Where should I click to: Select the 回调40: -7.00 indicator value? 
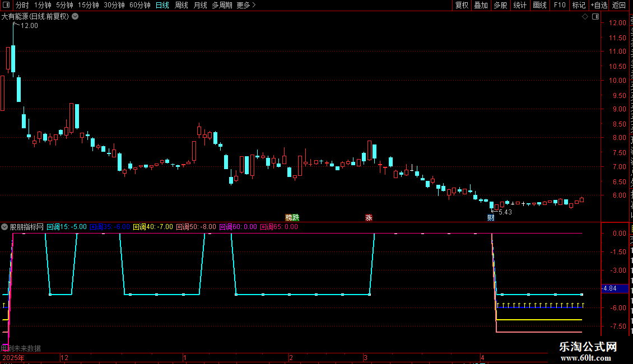tap(153, 227)
